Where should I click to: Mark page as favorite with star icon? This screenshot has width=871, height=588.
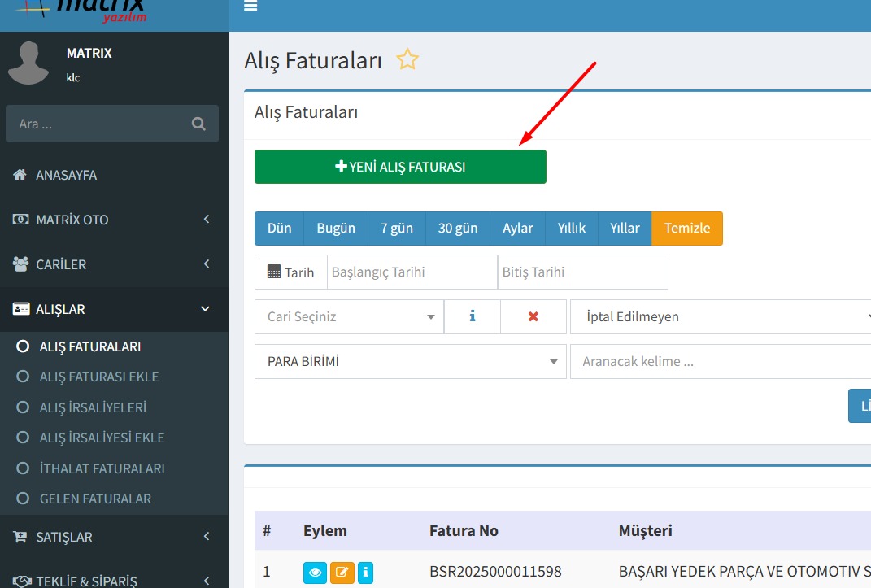pyautogui.click(x=407, y=59)
